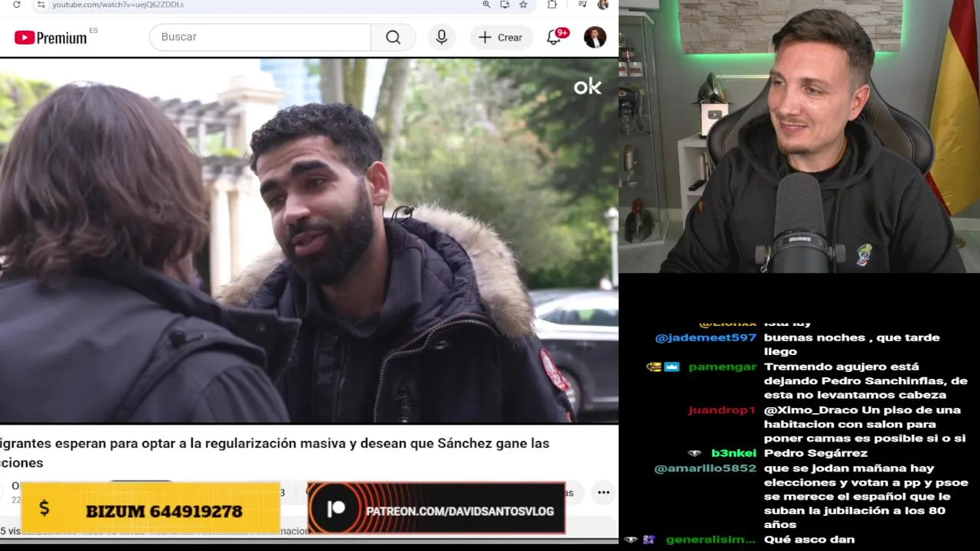Bookmark this page with the star icon
The width and height of the screenshot is (980, 551).
tap(524, 5)
